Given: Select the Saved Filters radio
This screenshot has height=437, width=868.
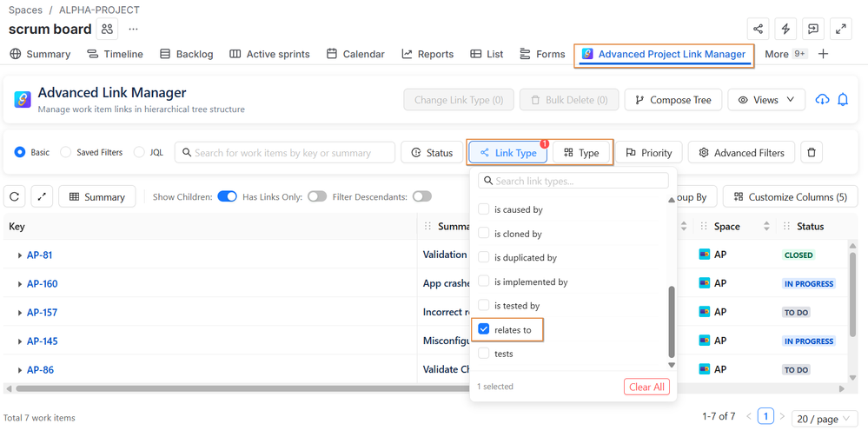Looking at the screenshot, I should click(66, 152).
